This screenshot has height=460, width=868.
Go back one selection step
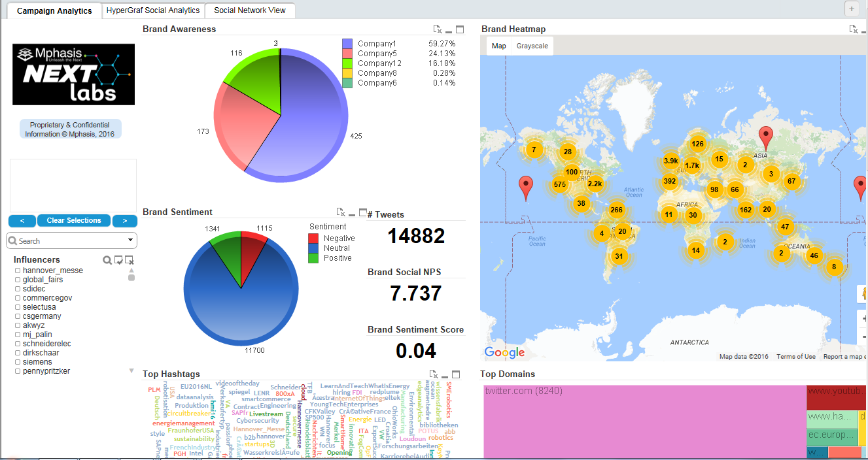[x=22, y=220]
